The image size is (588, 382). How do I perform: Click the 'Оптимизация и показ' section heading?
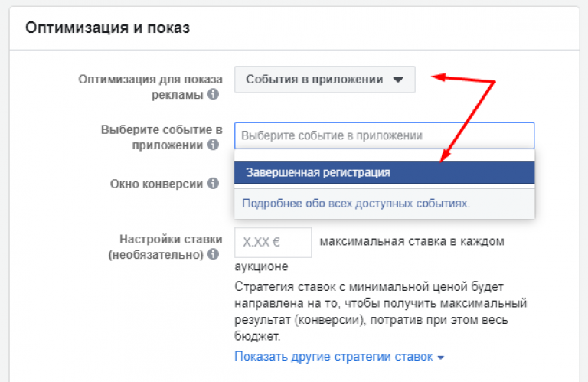point(108,28)
